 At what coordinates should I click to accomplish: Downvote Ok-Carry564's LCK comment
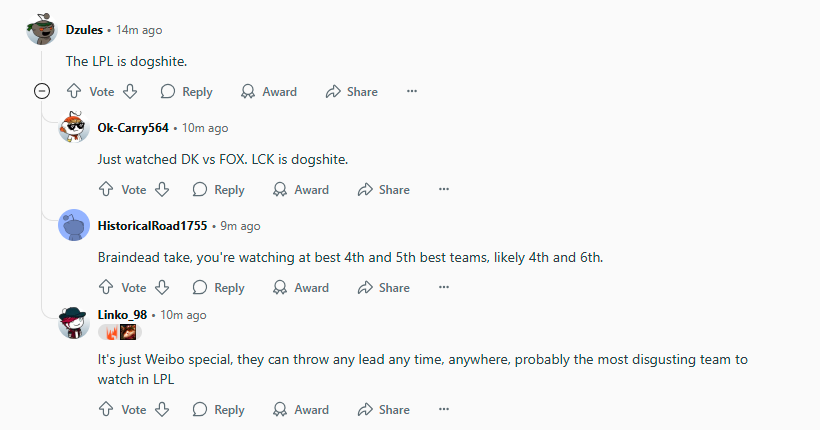pyautogui.click(x=162, y=189)
